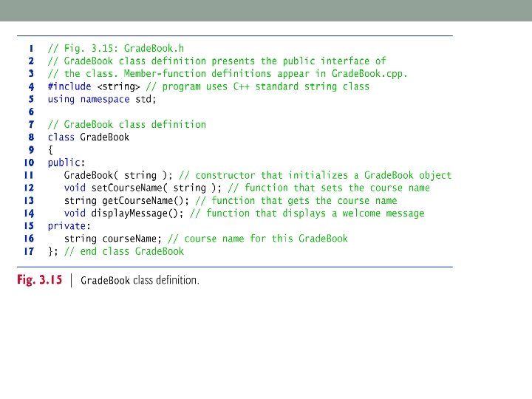532x399 pixels.
Task: Click 'void setCourseName( string );'
Action: [143, 188]
